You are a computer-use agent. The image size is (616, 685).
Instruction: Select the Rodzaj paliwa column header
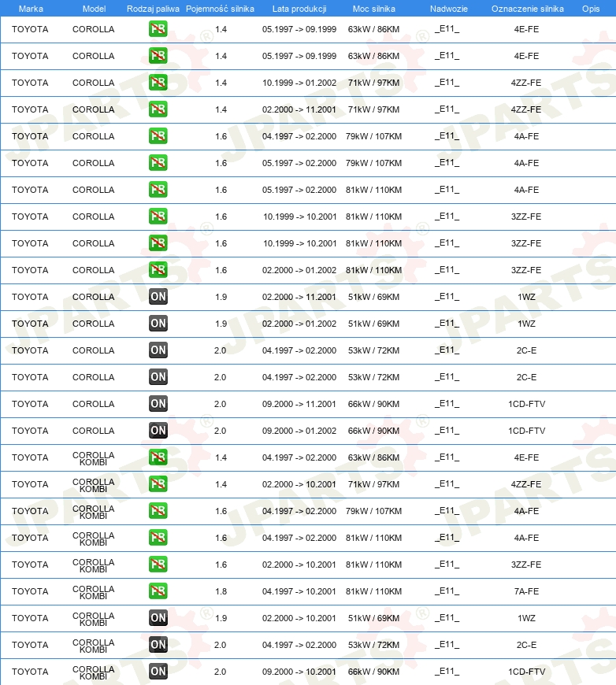(x=153, y=9)
